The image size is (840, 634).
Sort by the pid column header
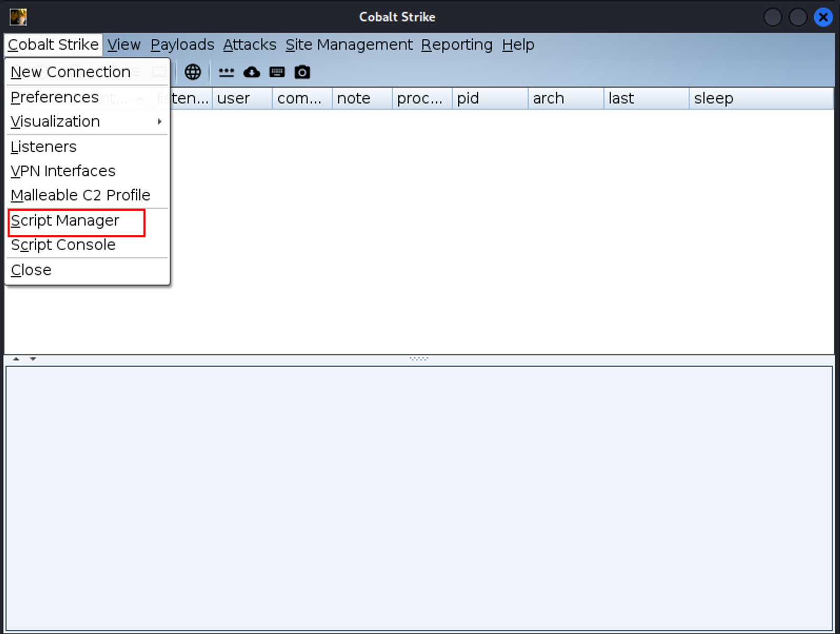[x=490, y=98]
